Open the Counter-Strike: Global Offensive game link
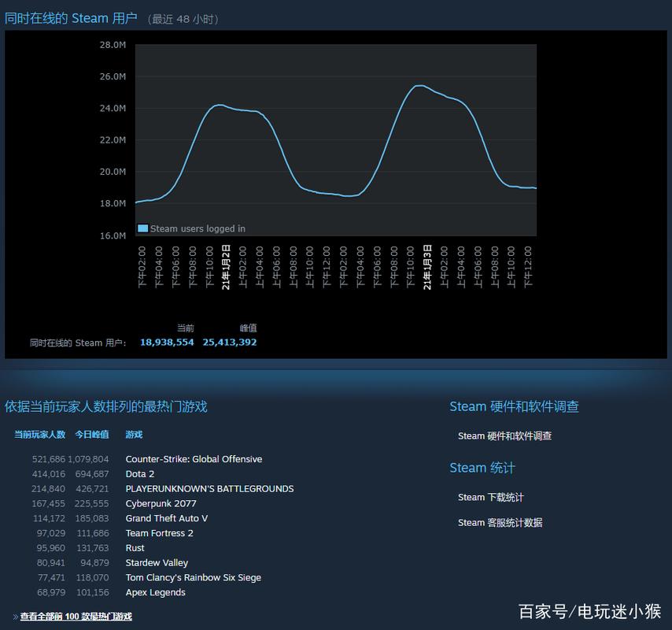Screen dimensions: 672x630 click(x=194, y=459)
